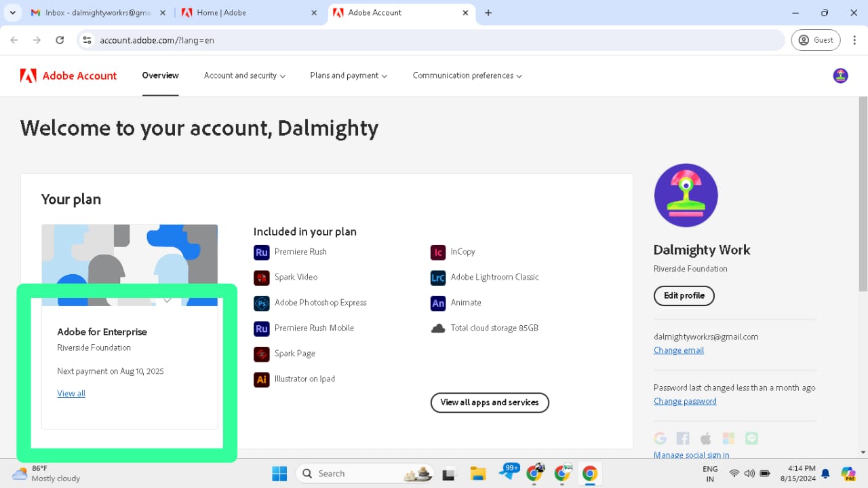This screenshot has height=488, width=868.
Task: Click the 'Welcome to your account, Dalmighty' heading
Action: pyautogui.click(x=199, y=128)
